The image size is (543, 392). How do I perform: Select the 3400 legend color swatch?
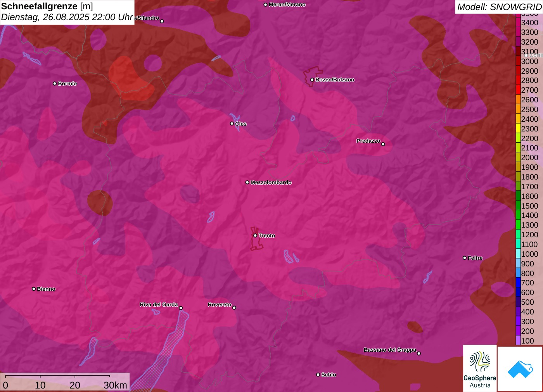[x=518, y=22]
